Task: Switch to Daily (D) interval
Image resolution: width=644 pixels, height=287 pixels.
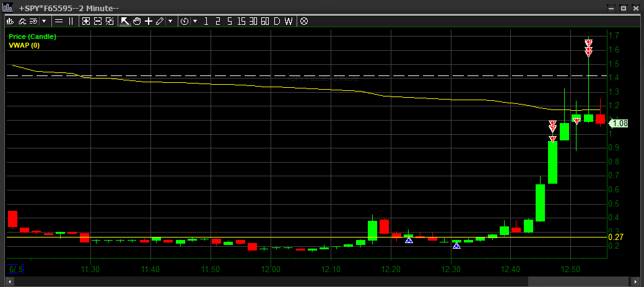Action: pos(277,21)
